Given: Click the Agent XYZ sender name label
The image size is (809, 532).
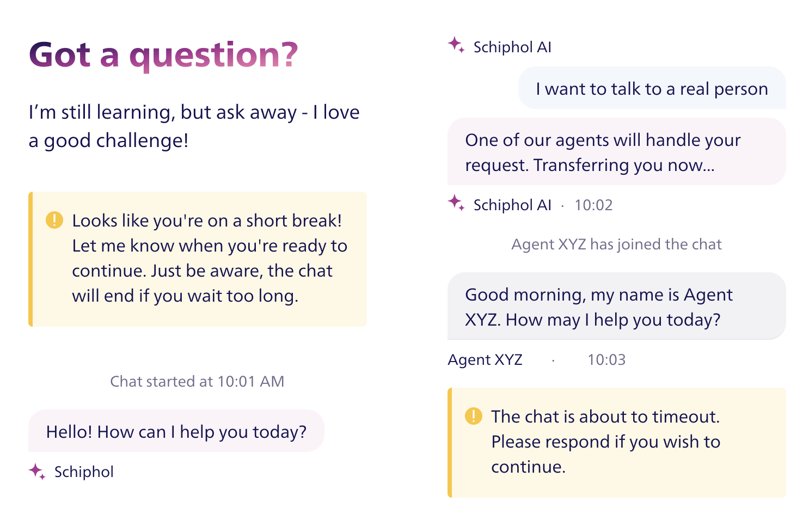Looking at the screenshot, I should pos(485,359).
